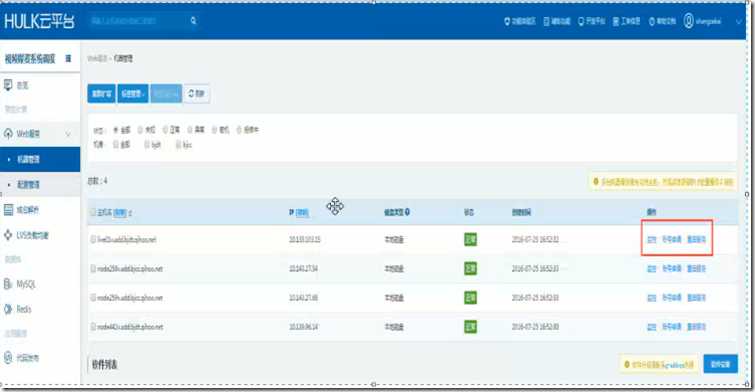This screenshot has width=755, height=392.
Task: Click the HULK云平台 logo
Action: pos(39,21)
